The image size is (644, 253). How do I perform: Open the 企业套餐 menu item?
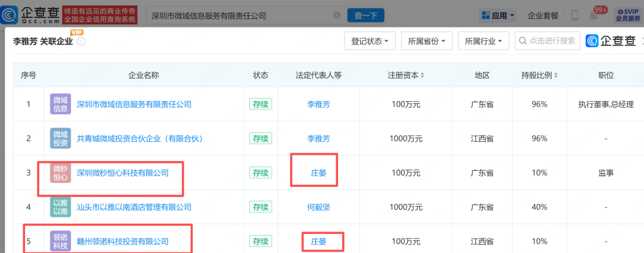pyautogui.click(x=543, y=15)
